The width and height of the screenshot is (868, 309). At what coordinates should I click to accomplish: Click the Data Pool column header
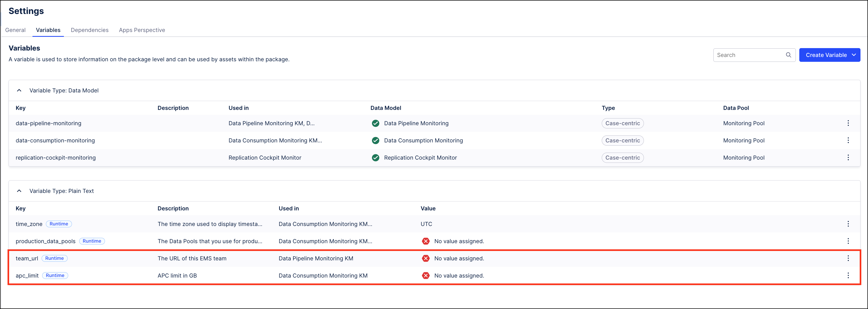click(x=736, y=108)
